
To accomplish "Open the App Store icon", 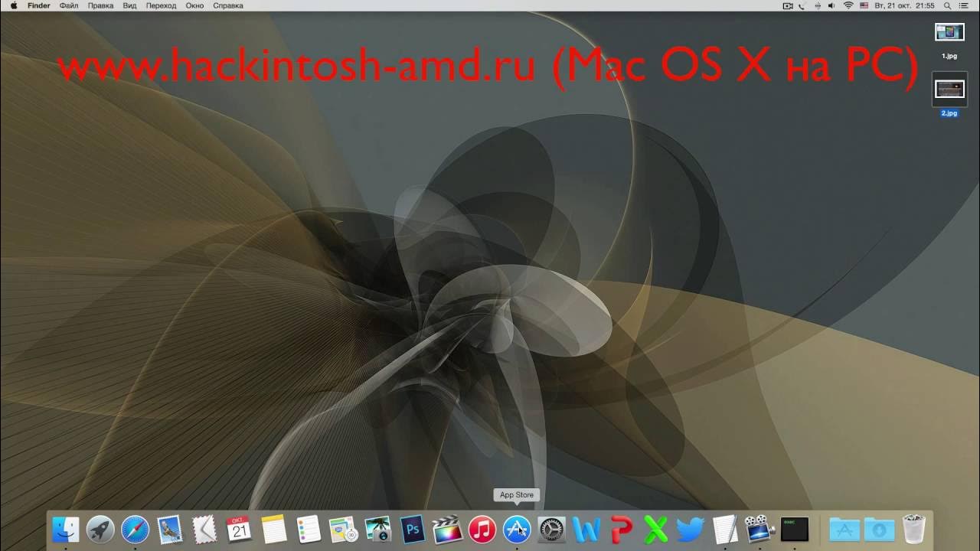I will (x=517, y=529).
